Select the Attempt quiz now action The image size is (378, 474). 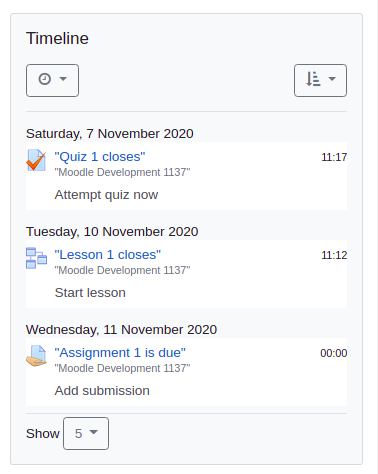tap(106, 195)
